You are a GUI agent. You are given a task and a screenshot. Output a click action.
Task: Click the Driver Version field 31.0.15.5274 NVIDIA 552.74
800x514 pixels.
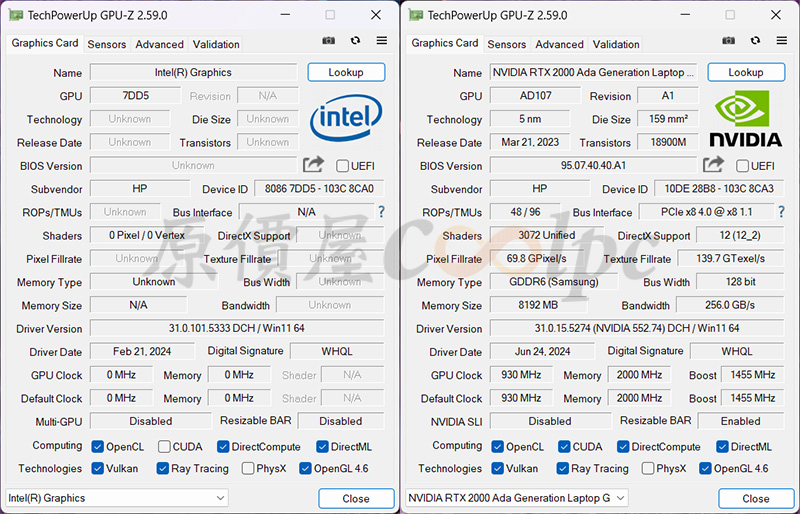(x=637, y=328)
